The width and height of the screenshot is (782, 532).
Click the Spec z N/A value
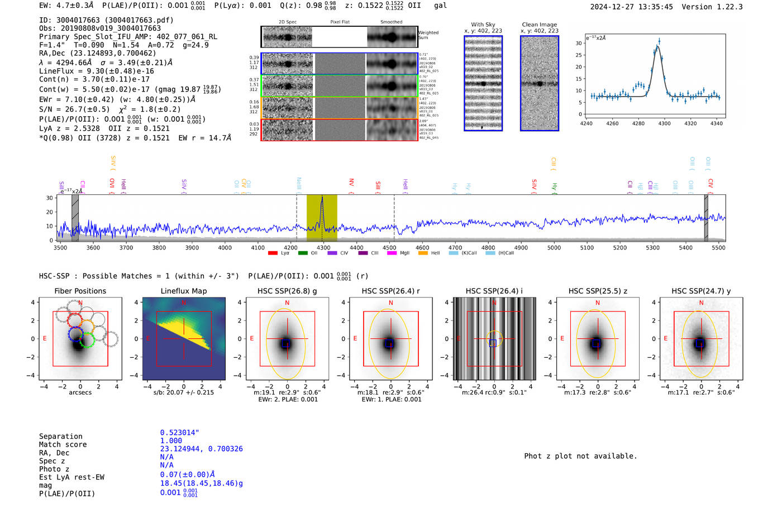pyautogui.click(x=167, y=457)
